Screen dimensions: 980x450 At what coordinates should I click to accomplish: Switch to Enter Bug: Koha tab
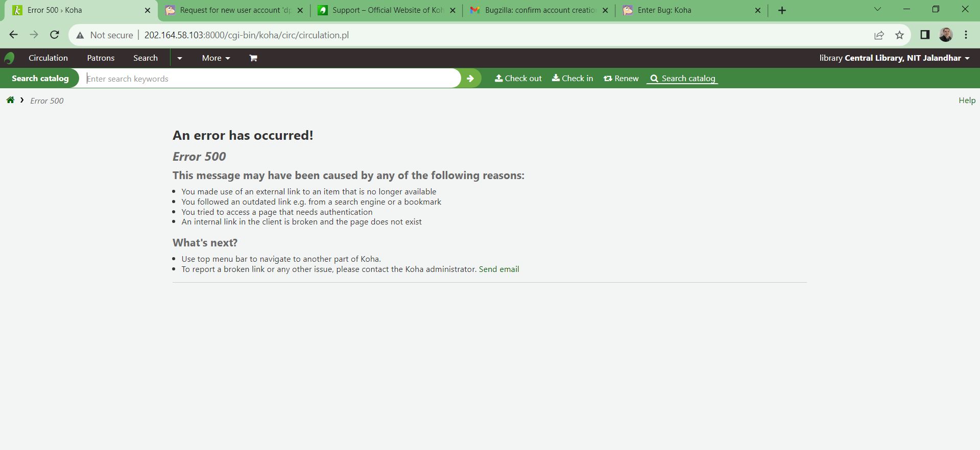pyautogui.click(x=664, y=10)
